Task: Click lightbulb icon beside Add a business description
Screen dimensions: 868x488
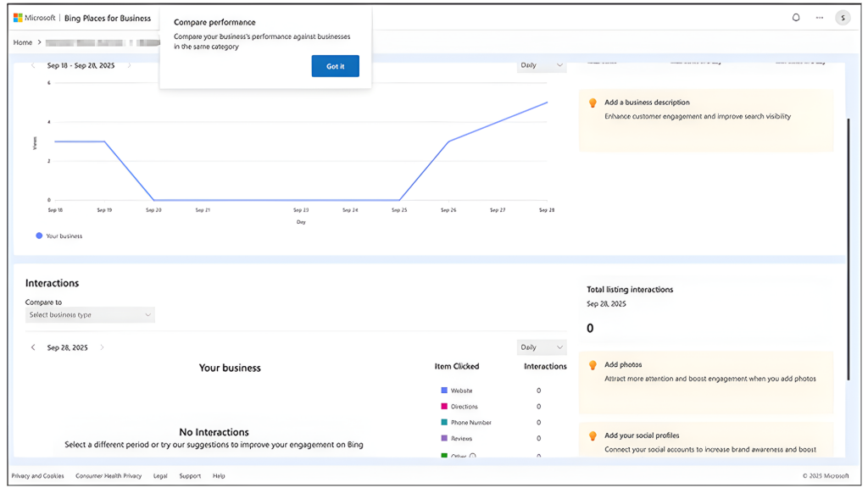Action: (593, 103)
